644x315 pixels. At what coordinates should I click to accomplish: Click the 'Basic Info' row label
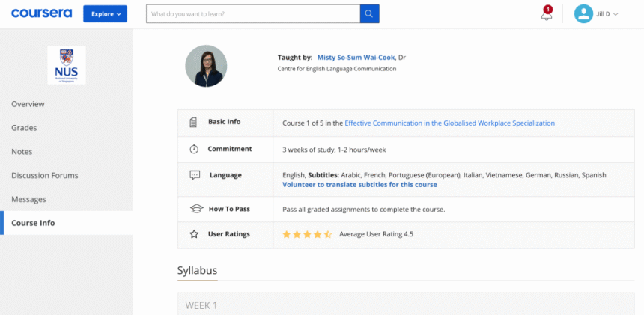point(224,122)
